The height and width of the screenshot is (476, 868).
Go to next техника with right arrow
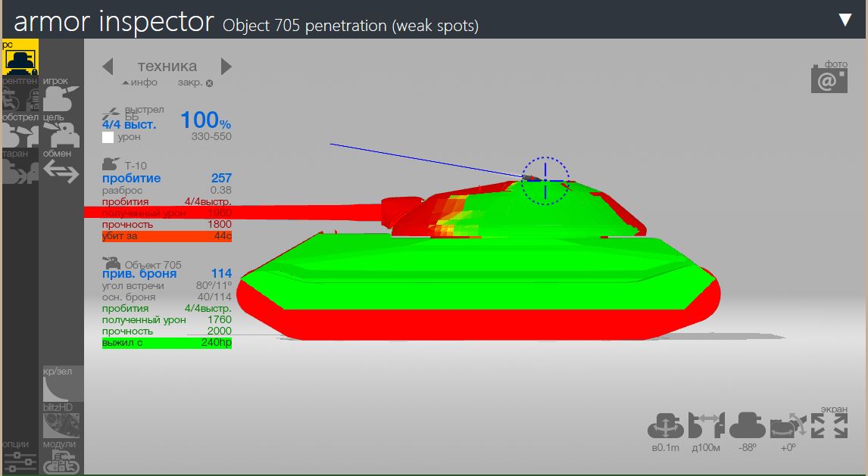click(x=226, y=67)
